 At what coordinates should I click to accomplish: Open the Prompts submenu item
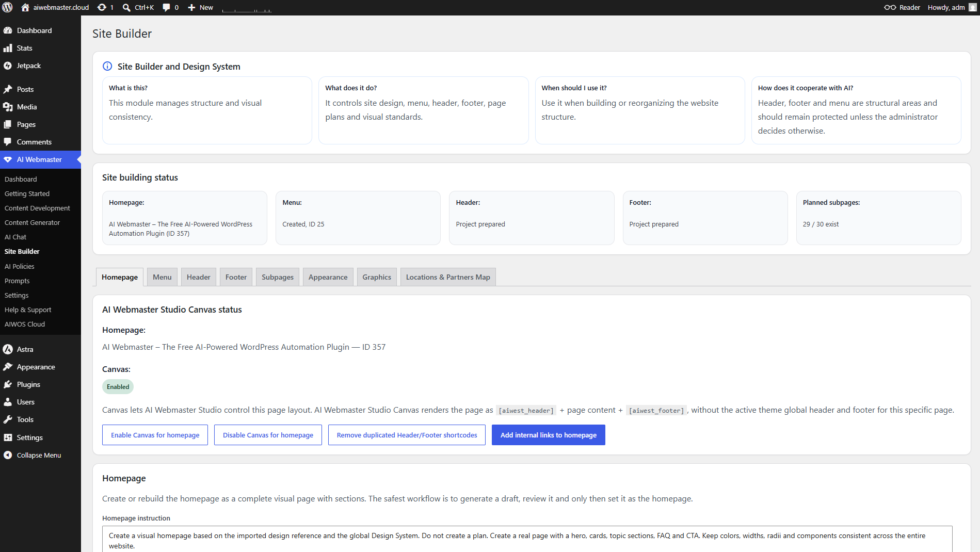coord(17,281)
